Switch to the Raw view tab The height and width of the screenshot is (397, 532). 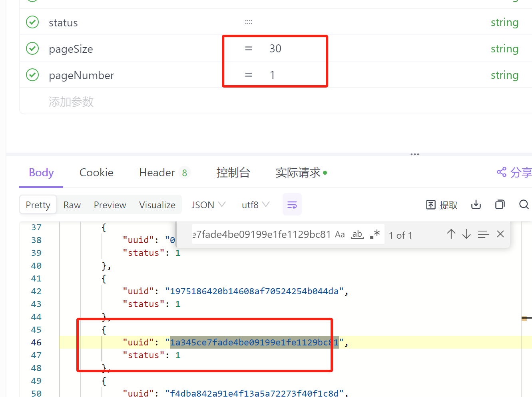(x=72, y=205)
